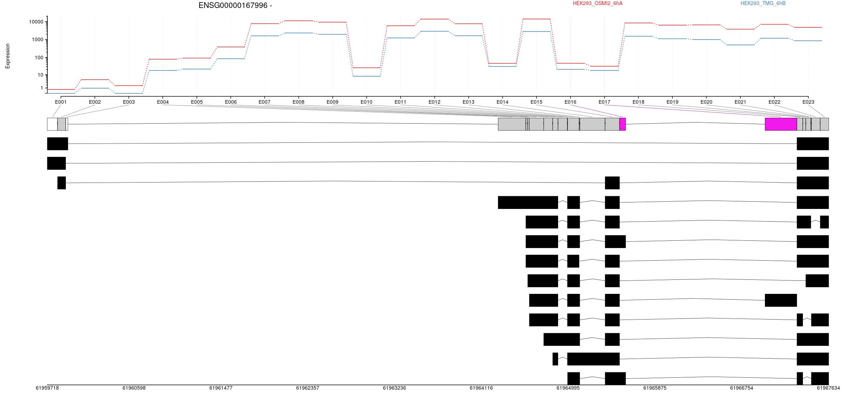Click the large magenta exon block in gene model

point(781,124)
